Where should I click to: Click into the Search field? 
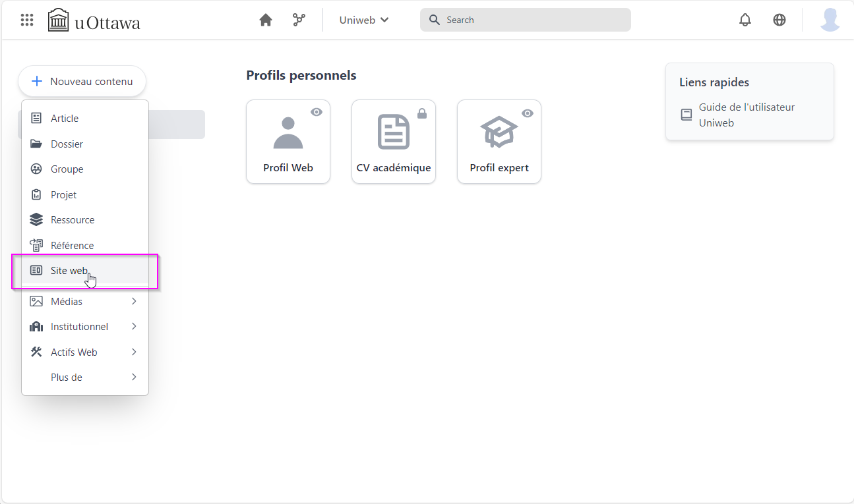tap(526, 20)
